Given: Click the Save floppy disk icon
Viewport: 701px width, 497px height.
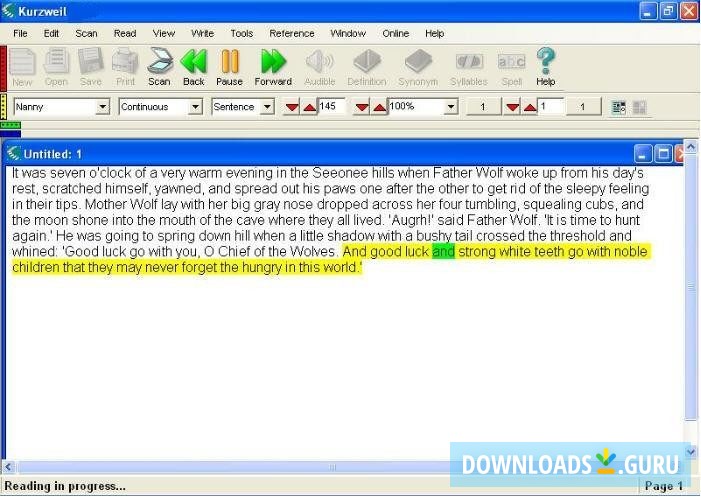Looking at the screenshot, I should coord(91,67).
